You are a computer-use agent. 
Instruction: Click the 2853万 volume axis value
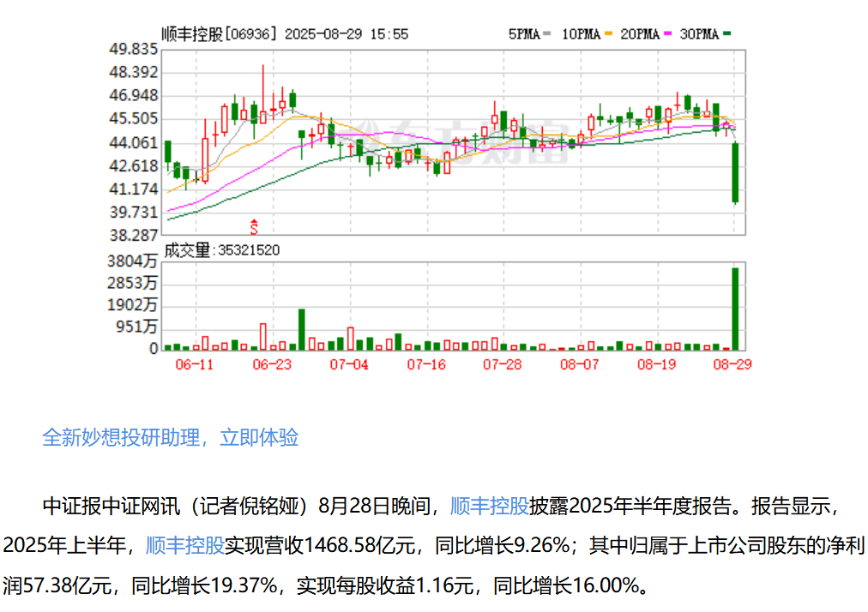[x=132, y=283]
